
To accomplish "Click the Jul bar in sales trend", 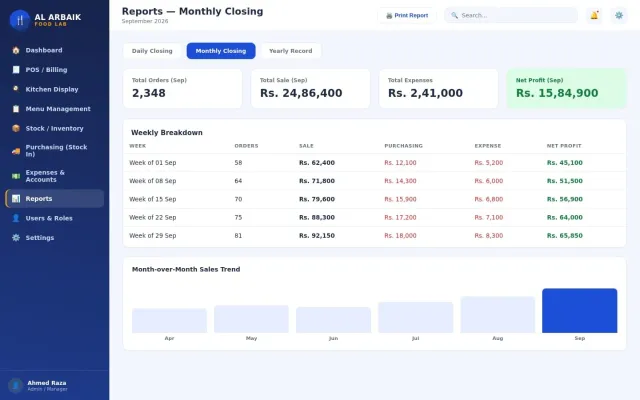I will 416,318.
